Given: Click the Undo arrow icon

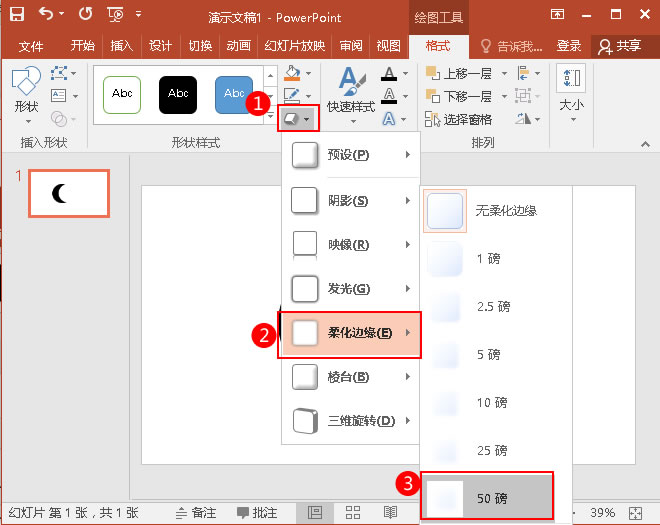Looking at the screenshot, I should [x=45, y=15].
